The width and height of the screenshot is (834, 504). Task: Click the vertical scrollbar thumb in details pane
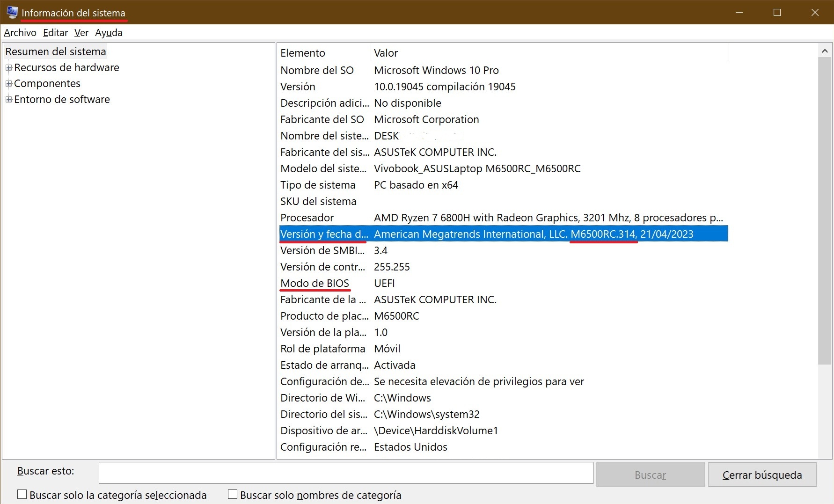tap(825, 211)
